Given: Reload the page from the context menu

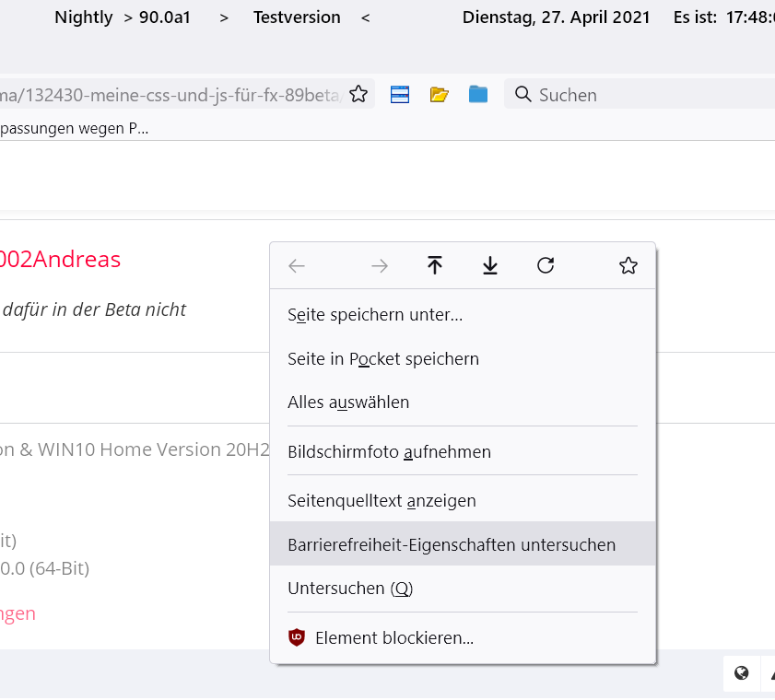Looking at the screenshot, I should click(x=546, y=266).
